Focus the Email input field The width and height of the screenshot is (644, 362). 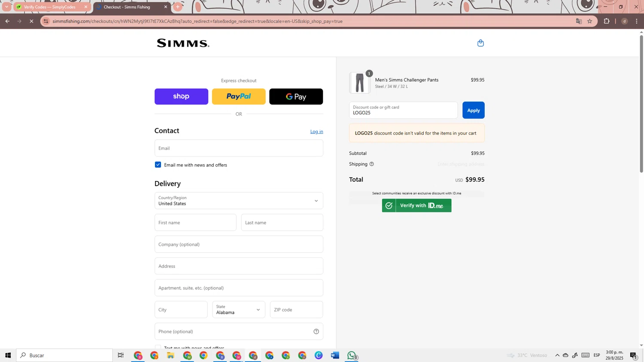pos(239,148)
